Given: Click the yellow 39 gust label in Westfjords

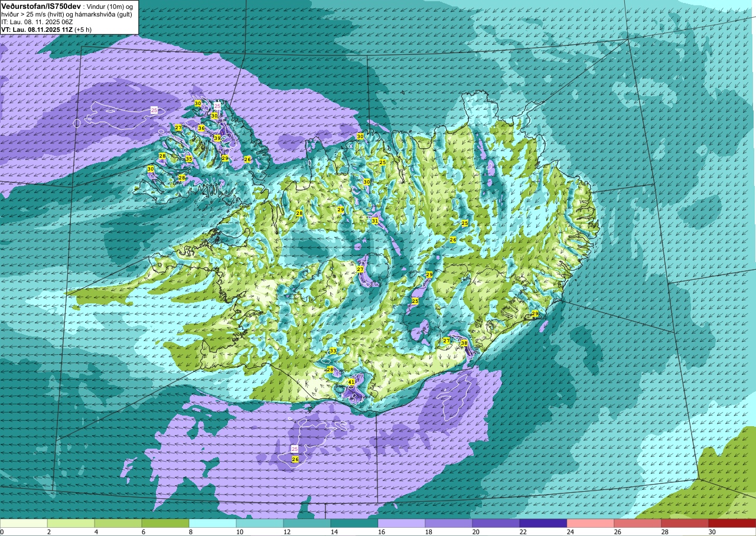Looking at the screenshot, I should (217, 138).
